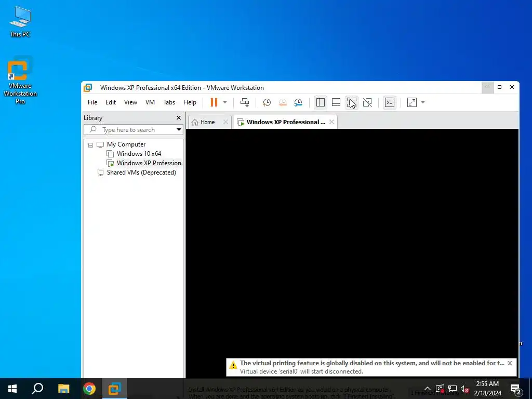Select the Windows 10 x64 virtual machine
The image size is (532, 399).
[x=139, y=154]
